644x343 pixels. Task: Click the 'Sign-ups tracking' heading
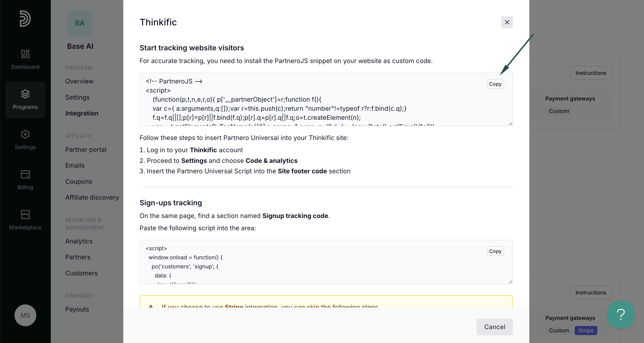(x=171, y=203)
